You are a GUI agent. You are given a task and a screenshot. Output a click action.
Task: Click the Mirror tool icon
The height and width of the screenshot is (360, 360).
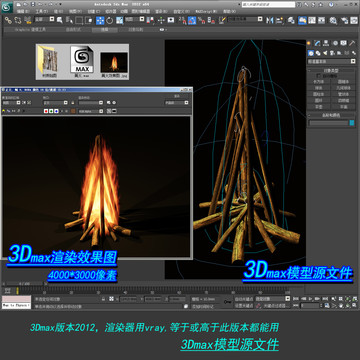pos(269,20)
